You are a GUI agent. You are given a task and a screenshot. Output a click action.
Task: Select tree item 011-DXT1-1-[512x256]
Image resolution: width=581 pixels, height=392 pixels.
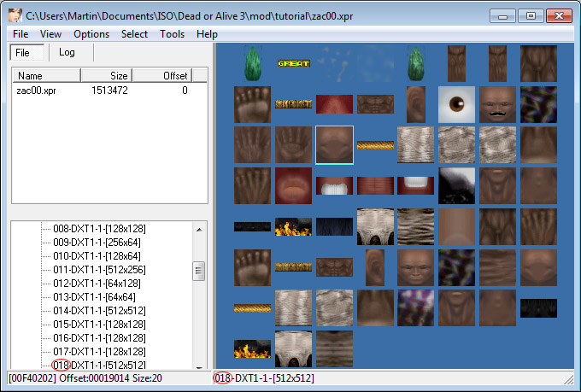(x=99, y=270)
